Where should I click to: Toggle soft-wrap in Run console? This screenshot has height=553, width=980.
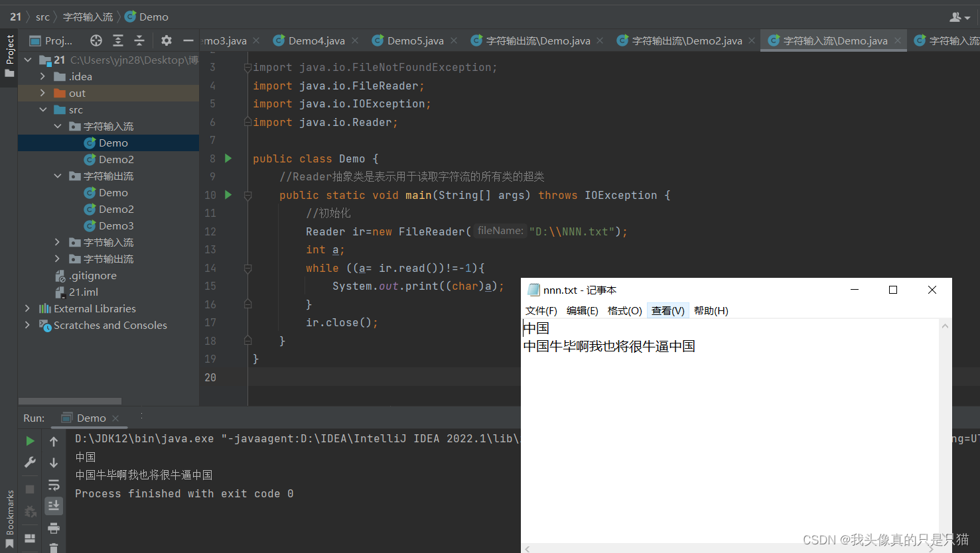[54, 485]
